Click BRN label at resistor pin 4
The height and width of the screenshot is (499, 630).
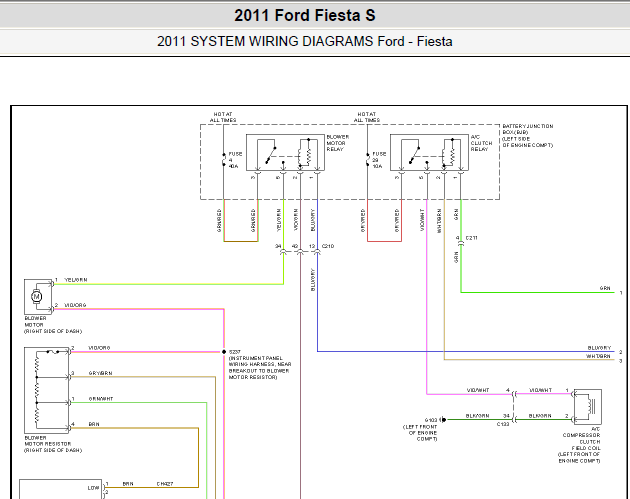pos(94,424)
